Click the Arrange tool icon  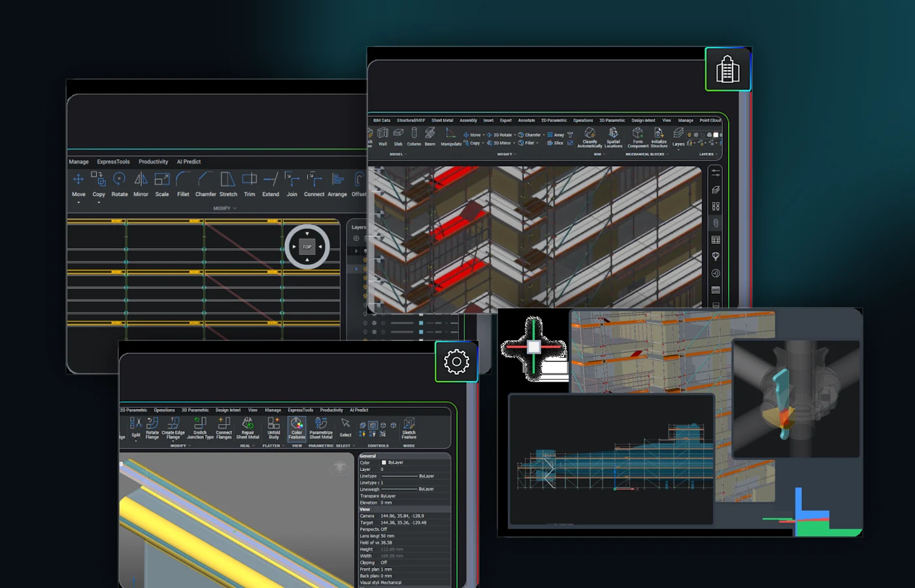(x=337, y=179)
